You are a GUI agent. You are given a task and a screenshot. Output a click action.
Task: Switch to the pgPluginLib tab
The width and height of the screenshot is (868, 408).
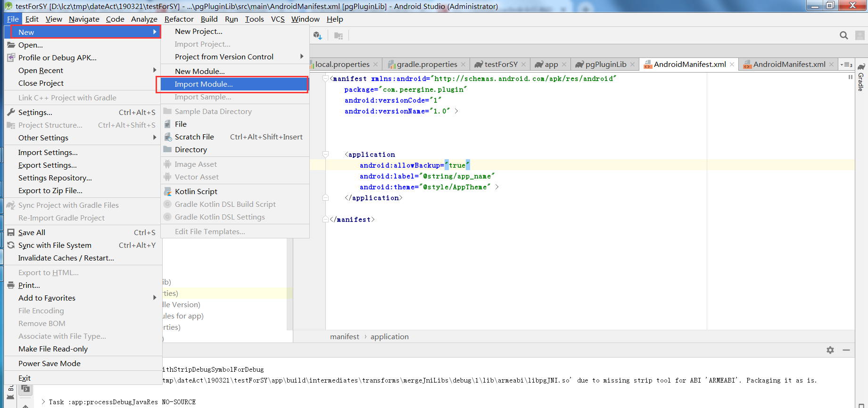point(605,64)
